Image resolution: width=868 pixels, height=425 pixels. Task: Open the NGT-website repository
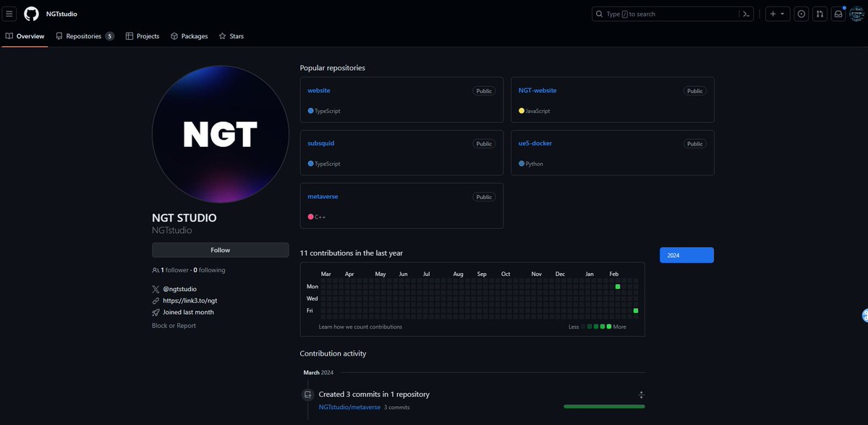pos(537,91)
